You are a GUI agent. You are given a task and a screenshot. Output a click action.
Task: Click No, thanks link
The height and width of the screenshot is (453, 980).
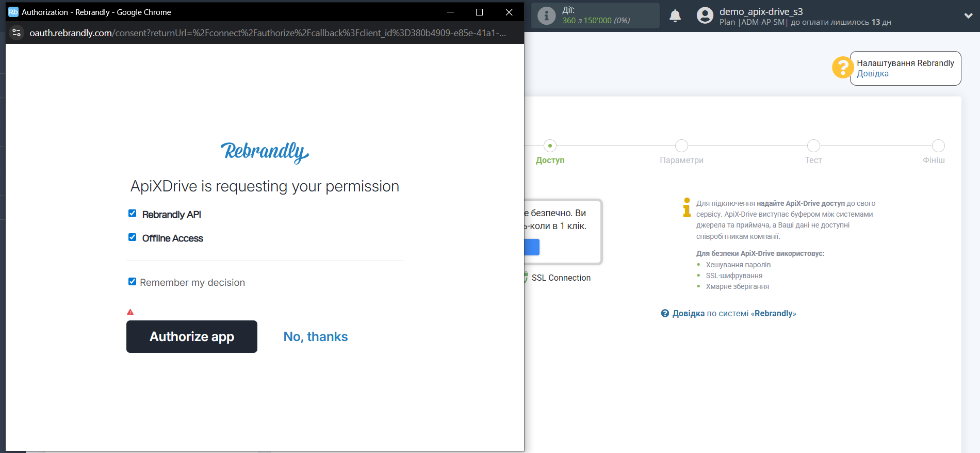click(x=316, y=336)
